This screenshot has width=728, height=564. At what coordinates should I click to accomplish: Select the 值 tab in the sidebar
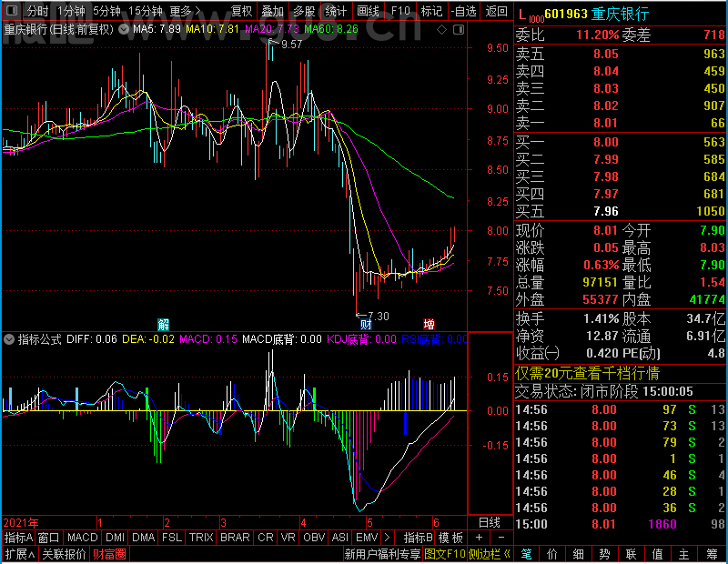point(657,554)
